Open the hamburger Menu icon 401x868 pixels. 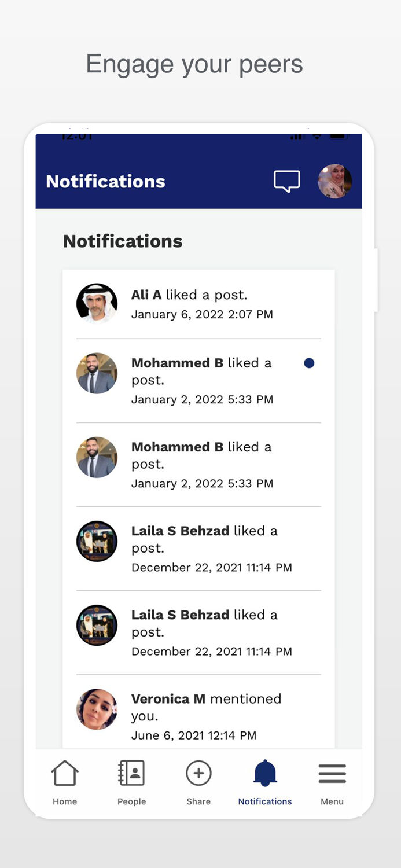coord(332,774)
